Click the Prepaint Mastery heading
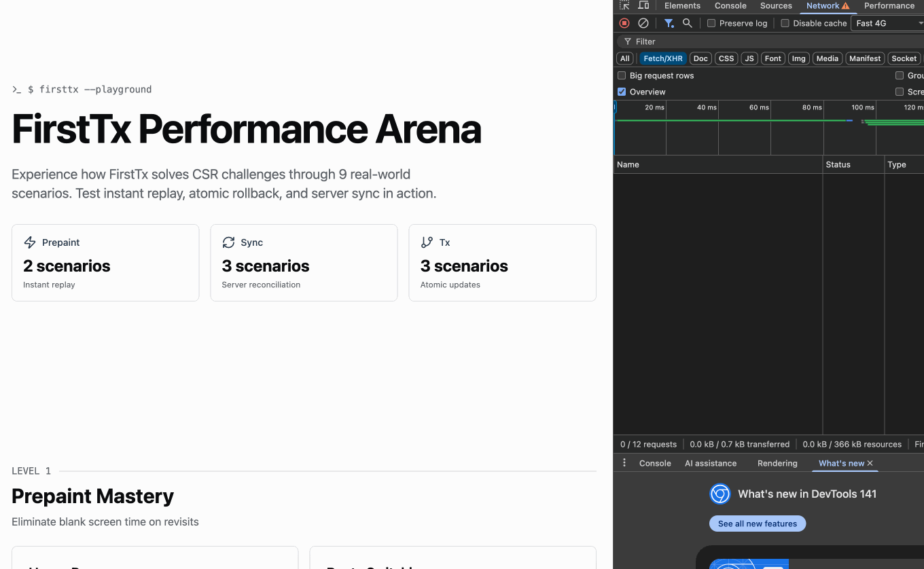924x569 pixels. [x=92, y=496]
